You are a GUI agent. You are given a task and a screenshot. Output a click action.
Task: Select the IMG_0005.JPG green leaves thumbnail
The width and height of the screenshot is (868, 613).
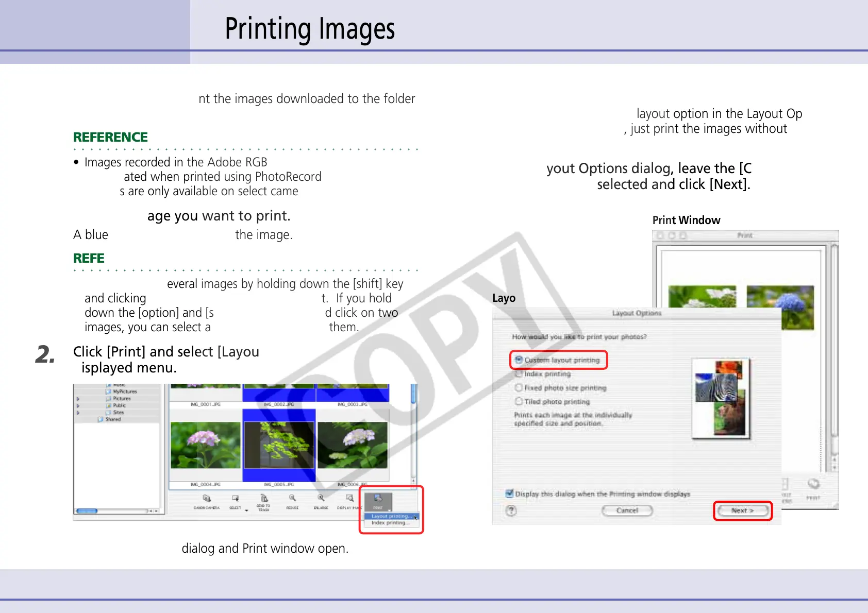[279, 445]
